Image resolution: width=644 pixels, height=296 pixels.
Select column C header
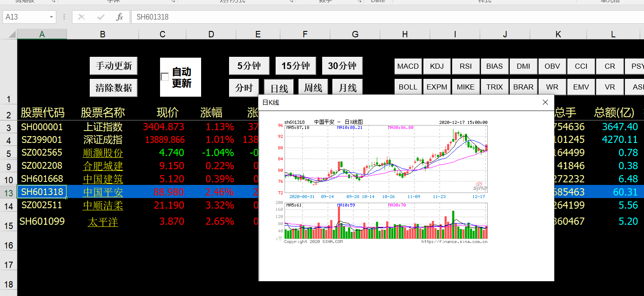coord(163,34)
